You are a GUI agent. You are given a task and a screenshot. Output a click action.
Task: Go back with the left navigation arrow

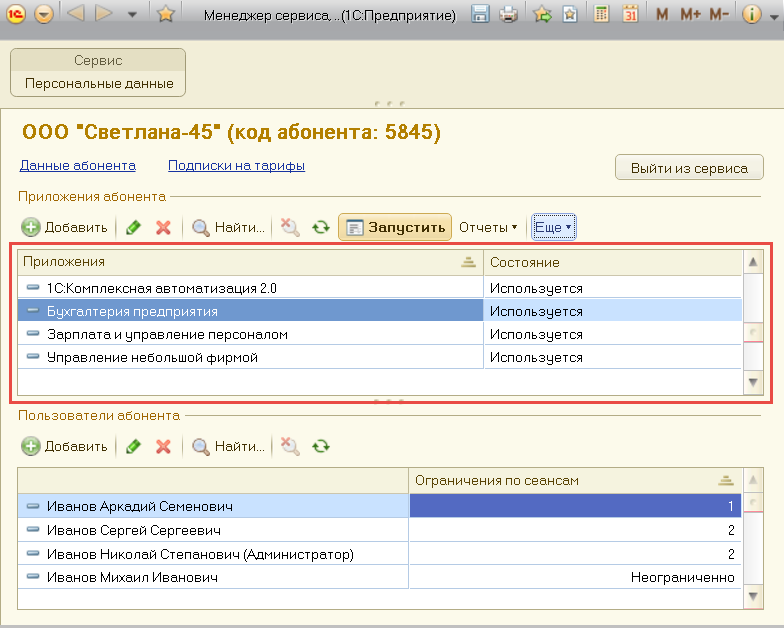[76, 14]
